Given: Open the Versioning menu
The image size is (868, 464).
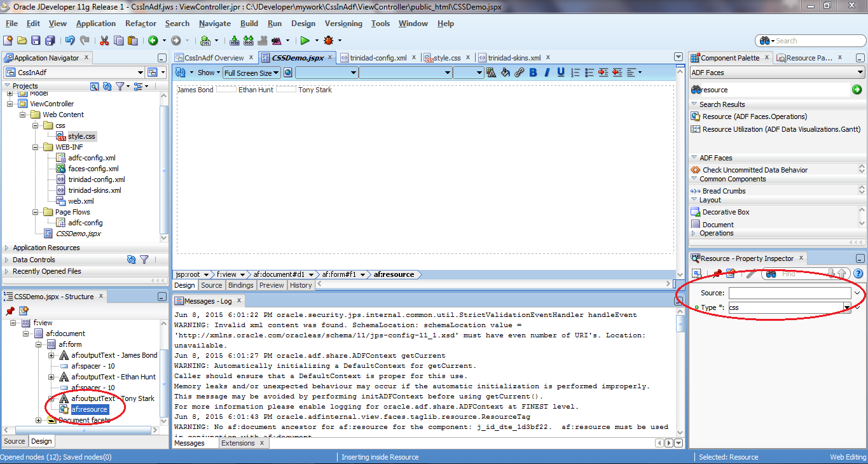Looking at the screenshot, I should point(343,24).
